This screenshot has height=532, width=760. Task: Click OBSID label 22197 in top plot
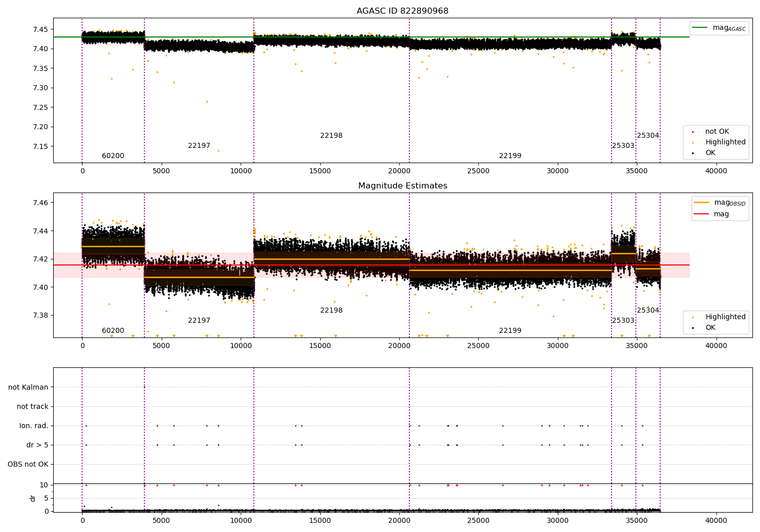199,146
